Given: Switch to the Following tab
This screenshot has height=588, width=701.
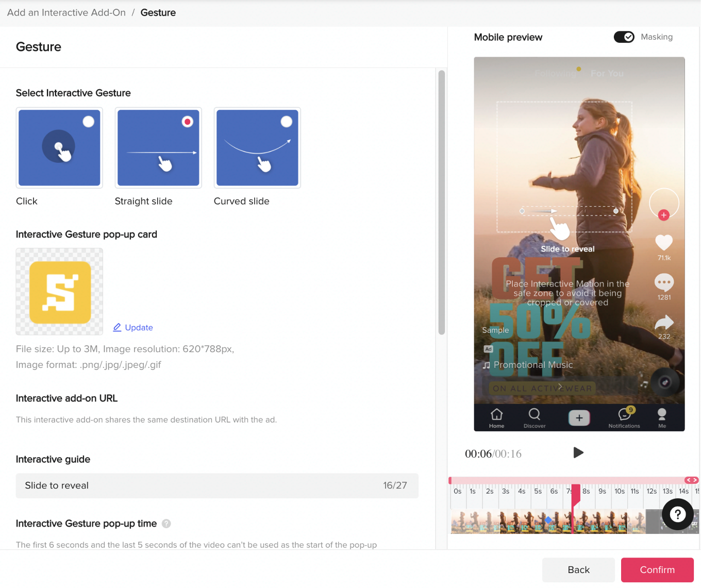Looking at the screenshot, I should tap(556, 73).
